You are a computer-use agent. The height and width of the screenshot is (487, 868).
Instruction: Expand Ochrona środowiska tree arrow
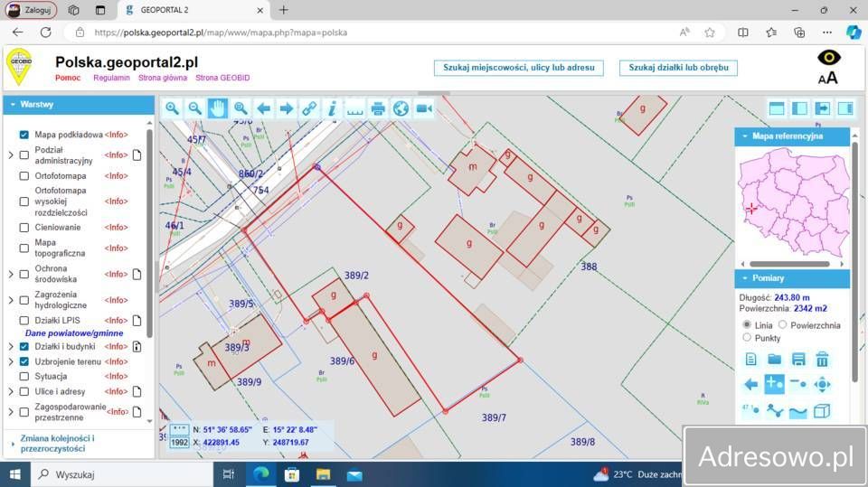[x=11, y=274]
